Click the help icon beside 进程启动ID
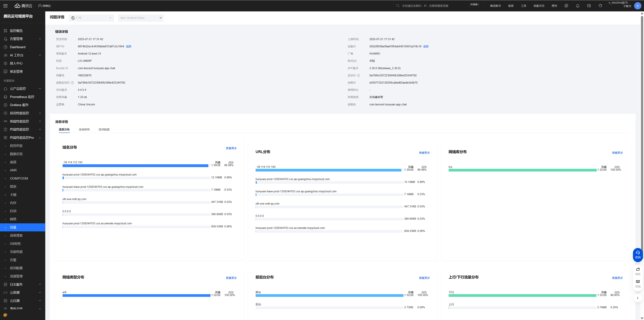The image size is (644, 320). (x=72, y=83)
